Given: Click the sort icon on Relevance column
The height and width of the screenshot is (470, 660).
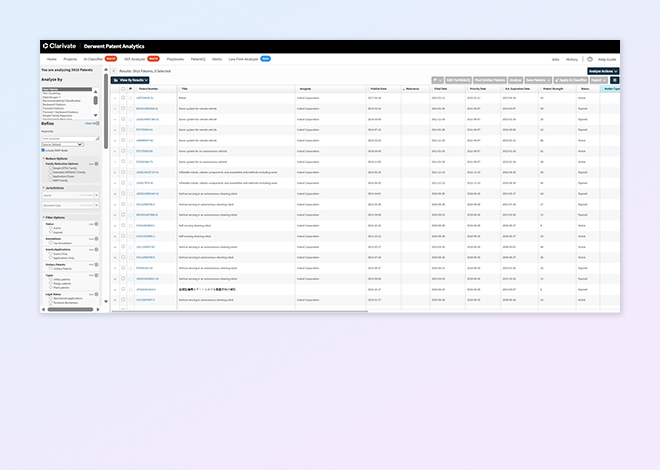Looking at the screenshot, I should click(x=402, y=89).
